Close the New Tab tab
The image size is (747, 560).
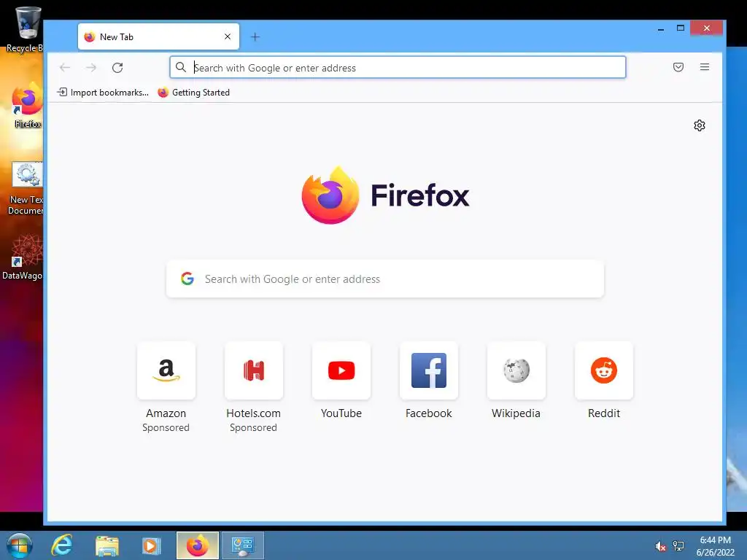228,36
